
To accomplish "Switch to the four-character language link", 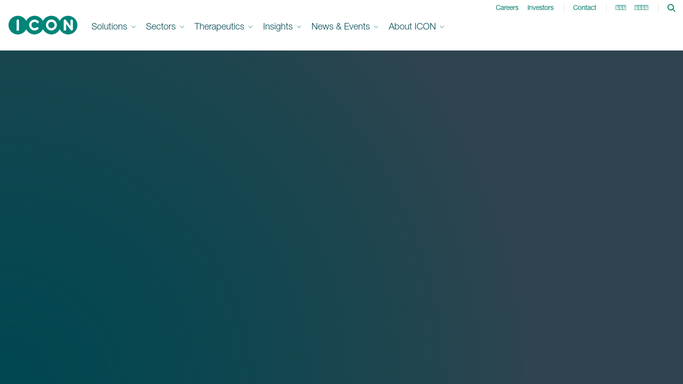I will click(x=641, y=7).
